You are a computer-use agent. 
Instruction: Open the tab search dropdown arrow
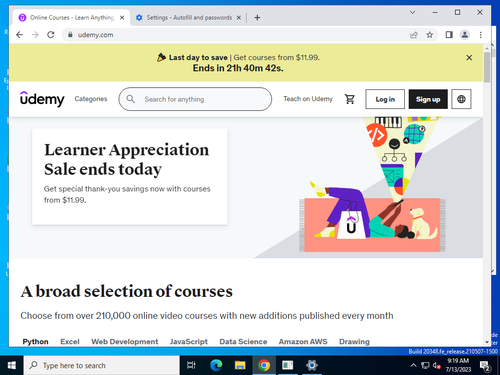412,12
